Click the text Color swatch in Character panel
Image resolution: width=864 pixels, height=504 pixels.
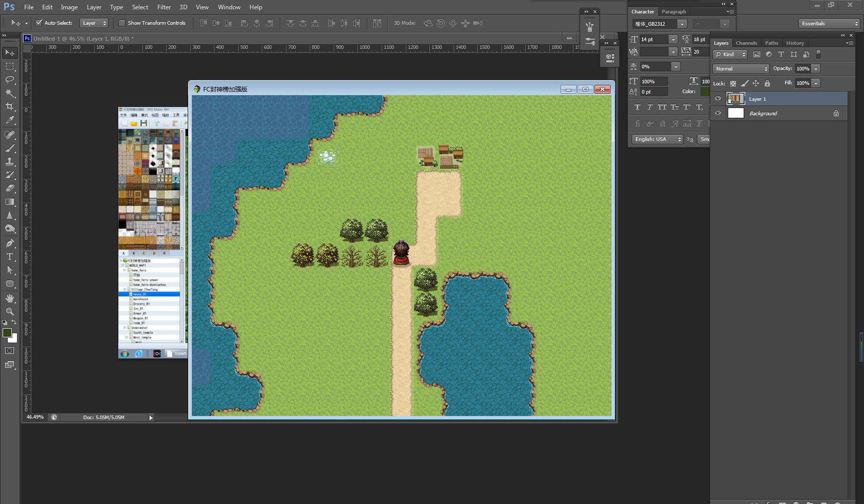click(x=705, y=92)
